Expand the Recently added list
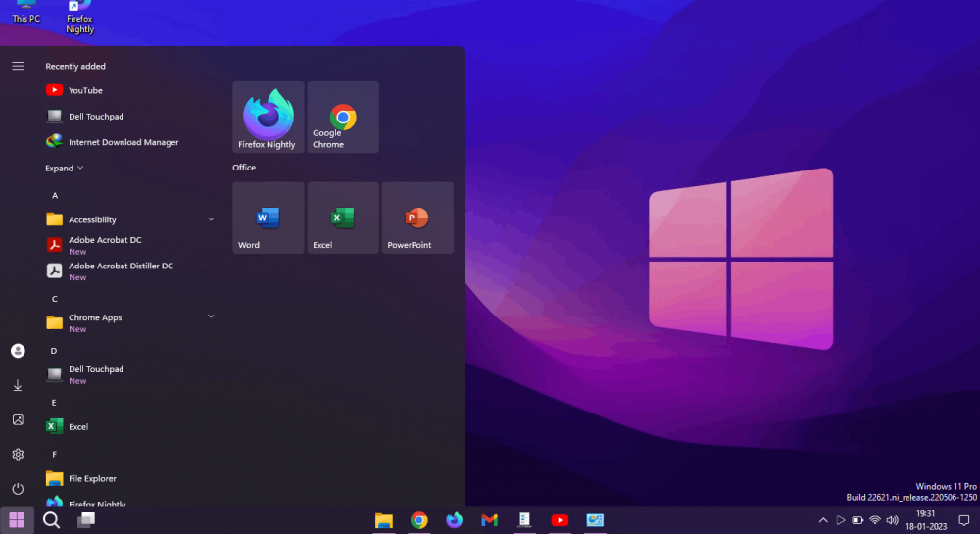The height and width of the screenshot is (534, 980). 65,169
